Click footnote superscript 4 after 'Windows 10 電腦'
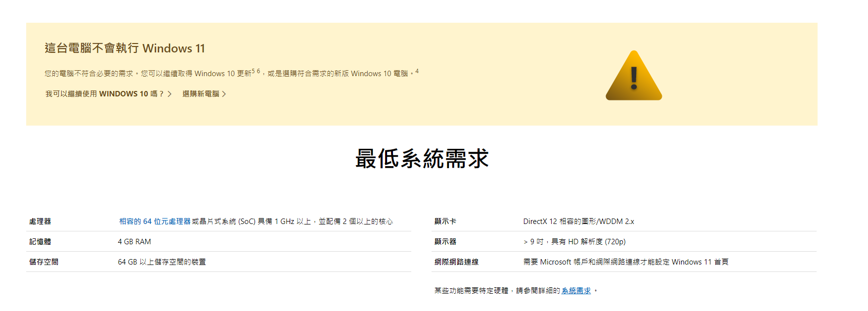Image resolution: width=868 pixels, height=311 pixels. (x=417, y=71)
